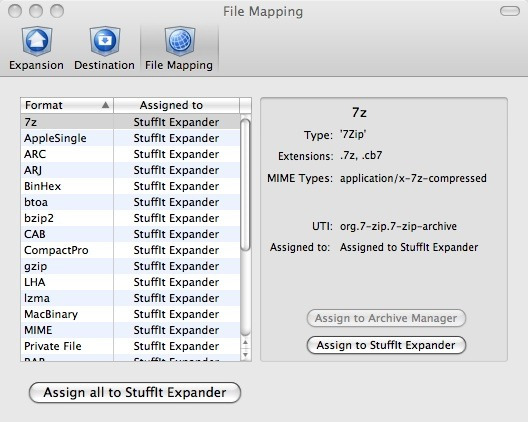This screenshot has height=422, width=528.
Task: Select the BinHex format row
Action: click(130, 186)
